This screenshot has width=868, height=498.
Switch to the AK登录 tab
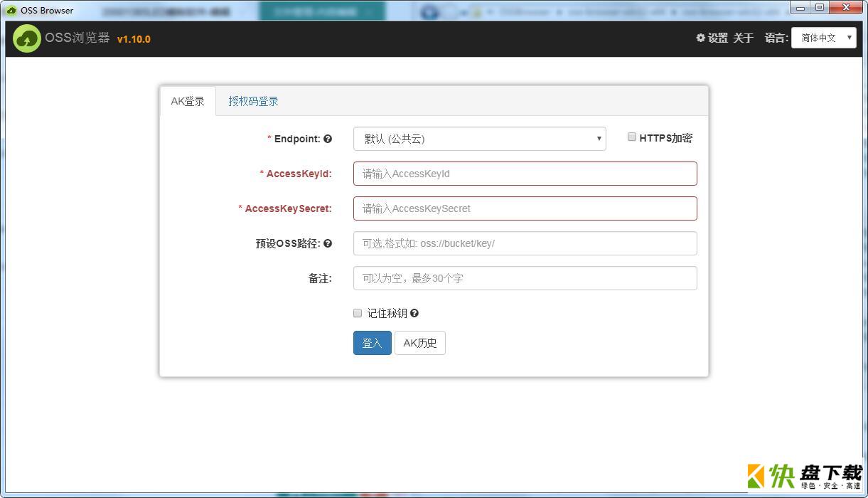click(188, 101)
